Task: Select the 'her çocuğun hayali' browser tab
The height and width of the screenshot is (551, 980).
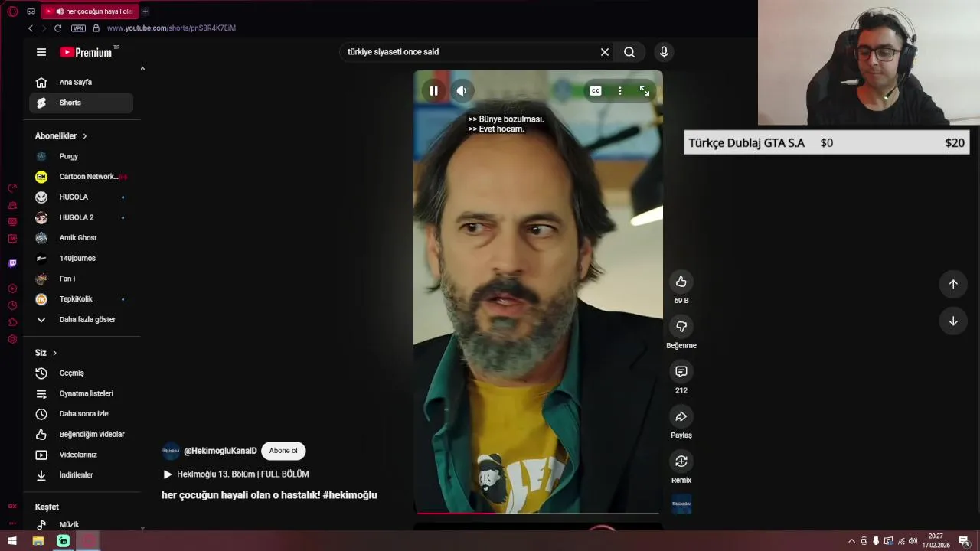Action: click(90, 11)
